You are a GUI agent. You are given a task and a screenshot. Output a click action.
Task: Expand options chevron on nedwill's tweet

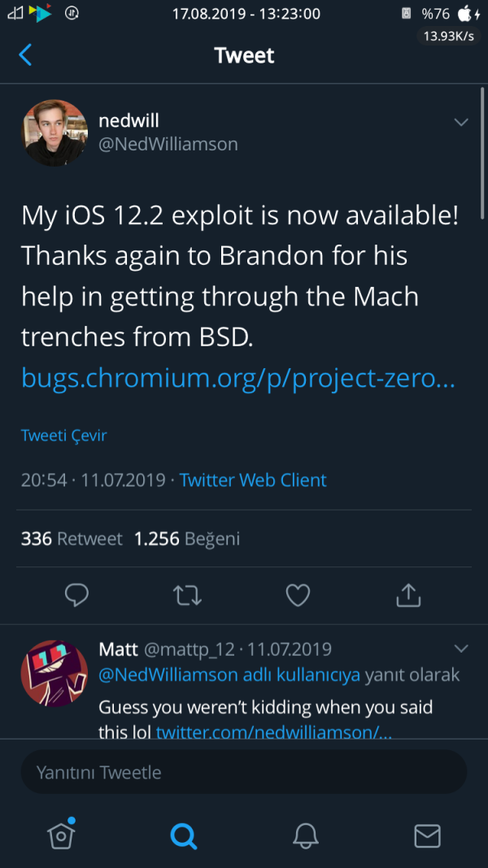click(x=461, y=123)
